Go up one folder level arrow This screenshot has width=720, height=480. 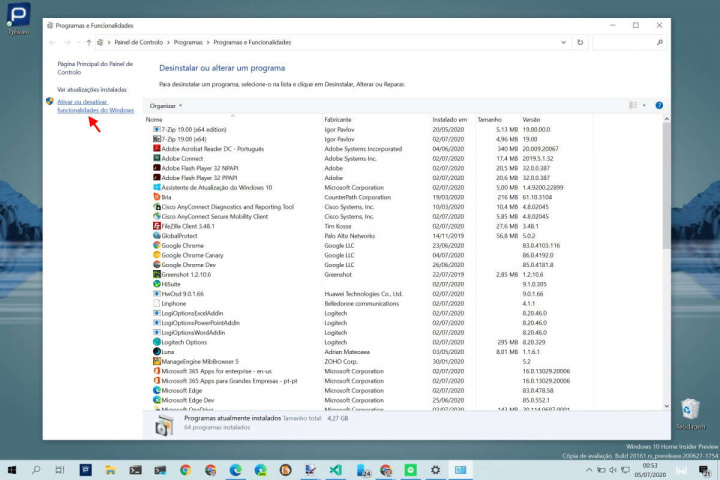click(x=89, y=43)
